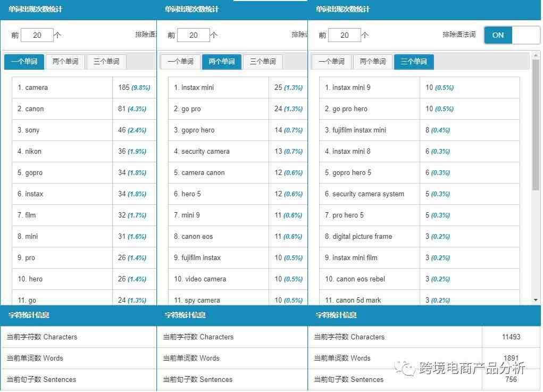Click the row '9. pro'
543x392 pixels.
tap(84, 257)
